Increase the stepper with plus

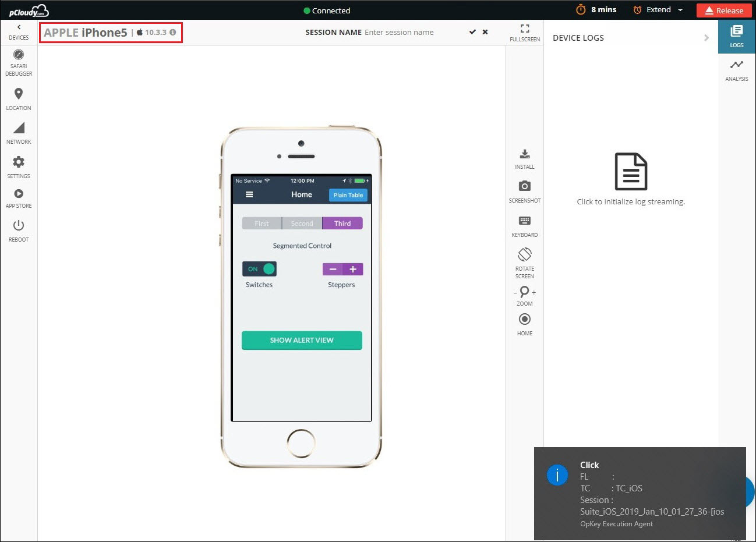[x=353, y=269]
